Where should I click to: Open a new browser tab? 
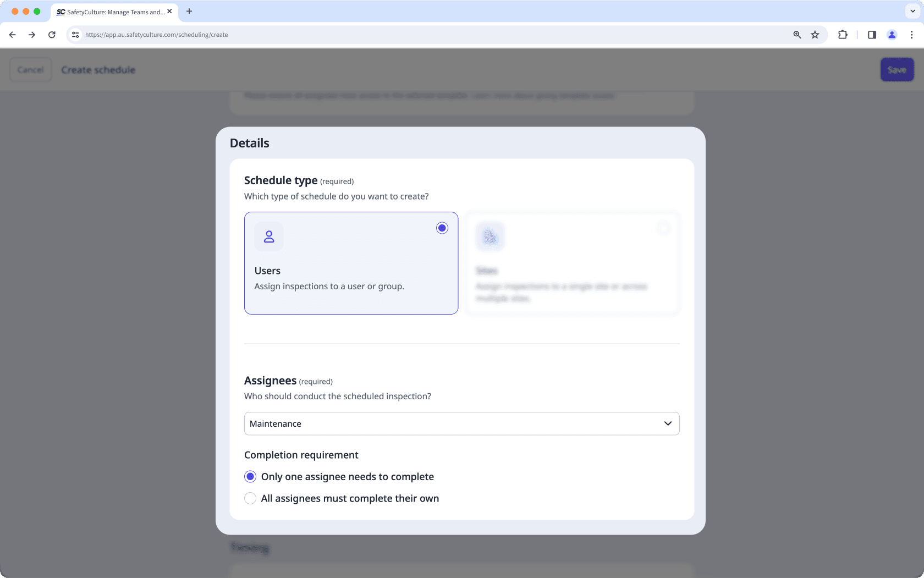click(x=189, y=11)
